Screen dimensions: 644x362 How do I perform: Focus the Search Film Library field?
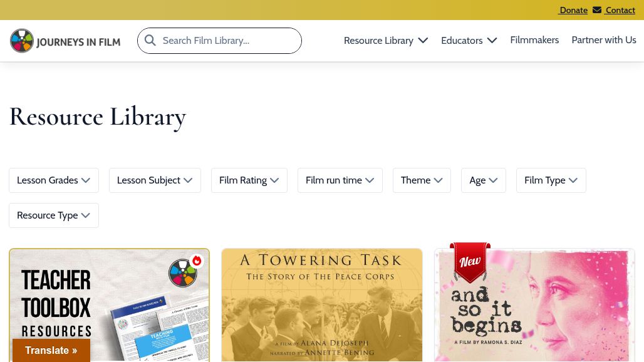219,41
